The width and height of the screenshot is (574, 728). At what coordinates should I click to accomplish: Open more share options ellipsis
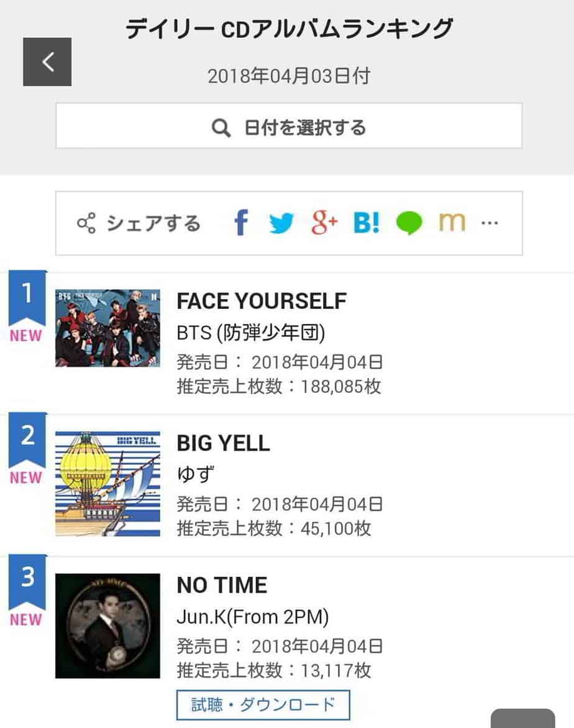click(490, 223)
